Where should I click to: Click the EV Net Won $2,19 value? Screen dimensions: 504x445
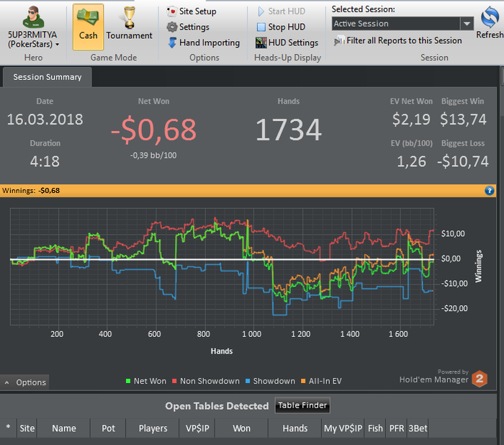411,120
